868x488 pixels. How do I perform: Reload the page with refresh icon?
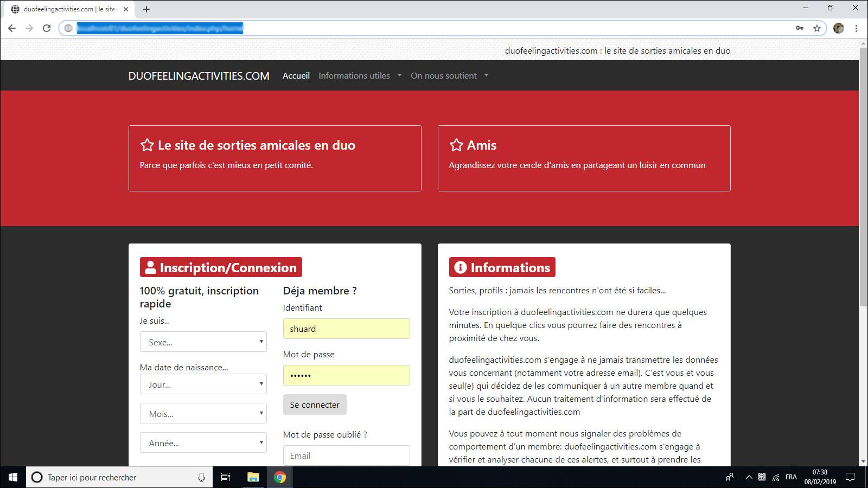(x=47, y=28)
